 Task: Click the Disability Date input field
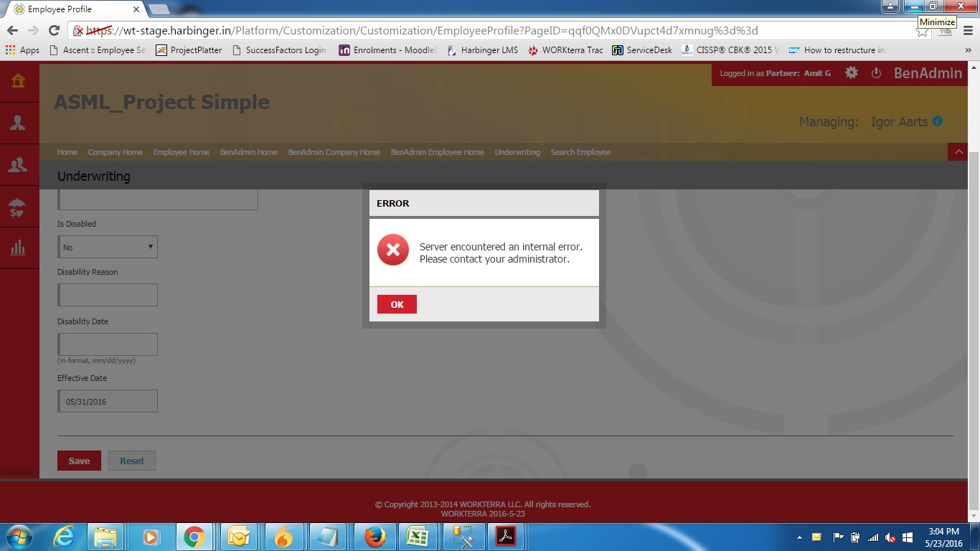point(108,344)
